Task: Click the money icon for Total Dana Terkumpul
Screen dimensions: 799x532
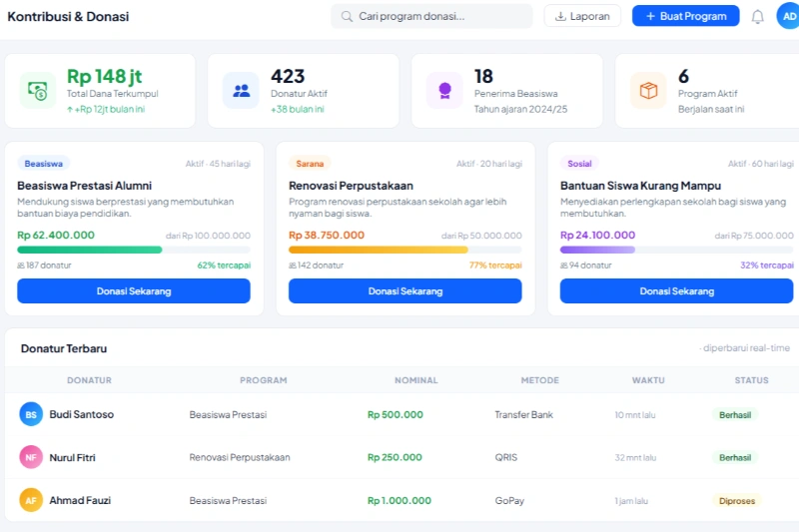Action: click(38, 90)
